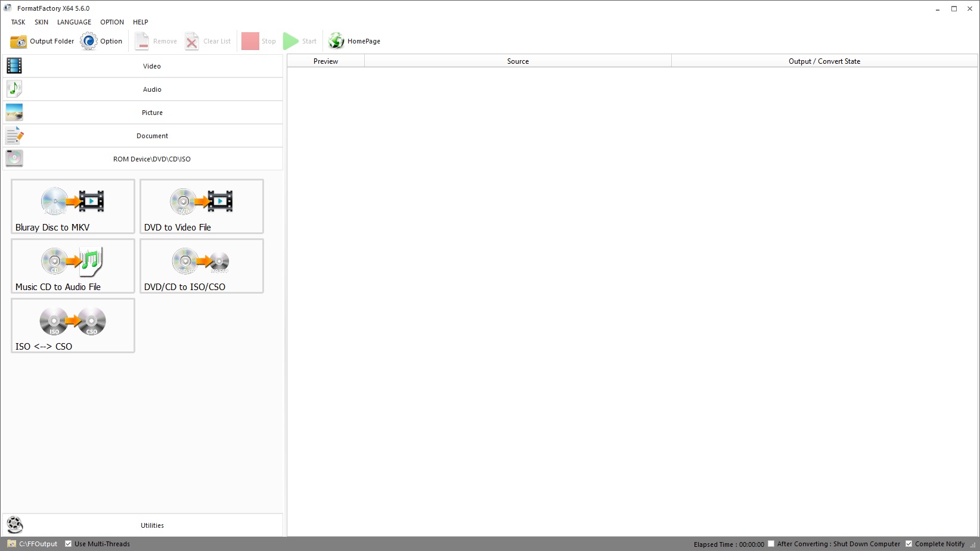Viewport: 980px width, 551px height.
Task: Click the FFOutput folder icon in status bar
Action: coord(11,544)
